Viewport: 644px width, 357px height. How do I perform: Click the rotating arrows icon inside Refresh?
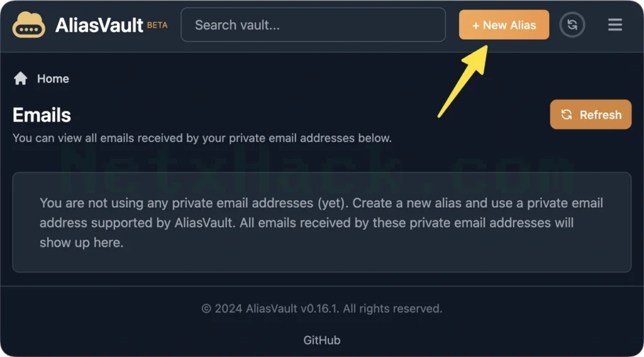[567, 115]
